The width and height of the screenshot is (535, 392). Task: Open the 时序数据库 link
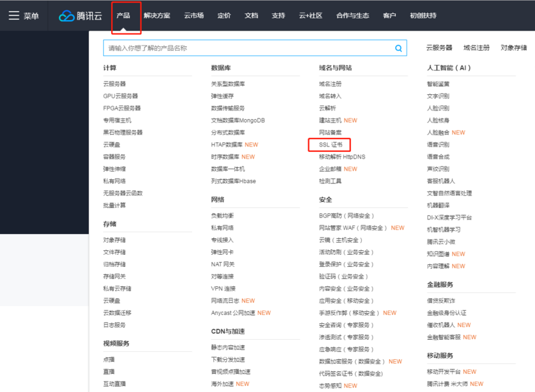[225, 157]
